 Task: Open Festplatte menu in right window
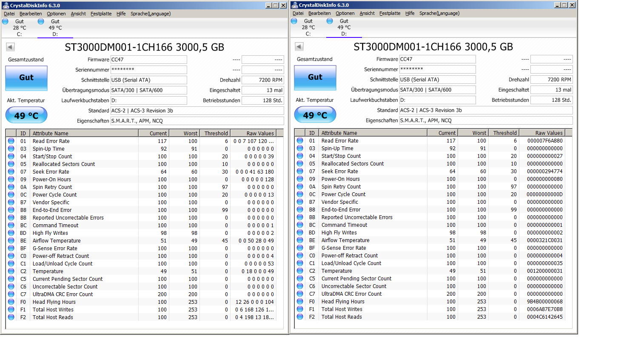[390, 13]
